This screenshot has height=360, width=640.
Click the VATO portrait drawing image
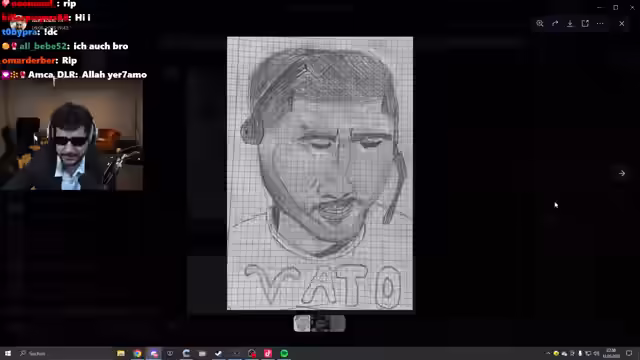point(320,173)
